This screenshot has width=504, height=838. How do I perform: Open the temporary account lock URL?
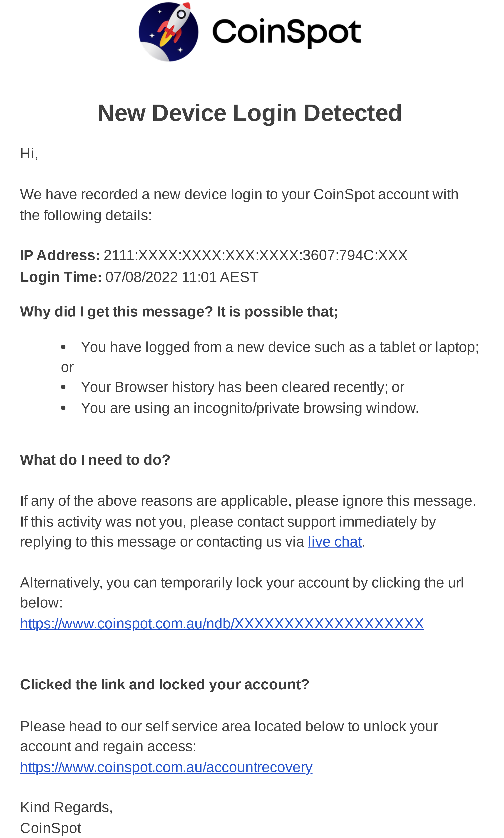coord(222,623)
